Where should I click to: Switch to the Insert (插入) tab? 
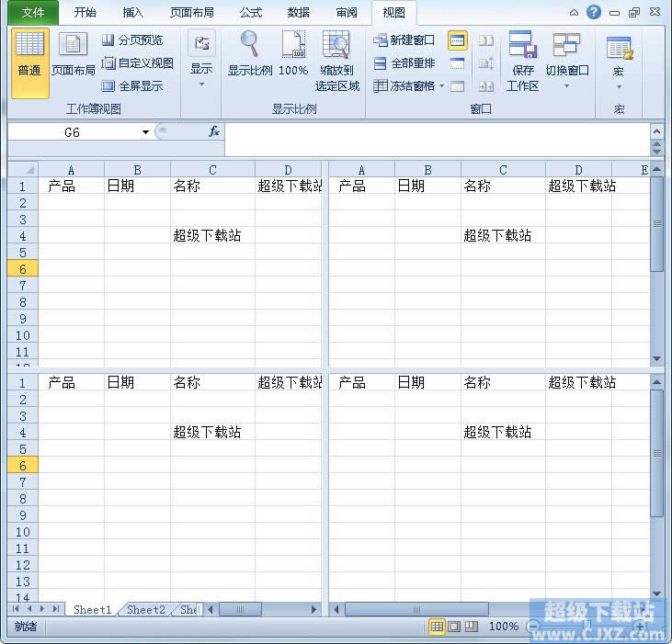click(133, 13)
